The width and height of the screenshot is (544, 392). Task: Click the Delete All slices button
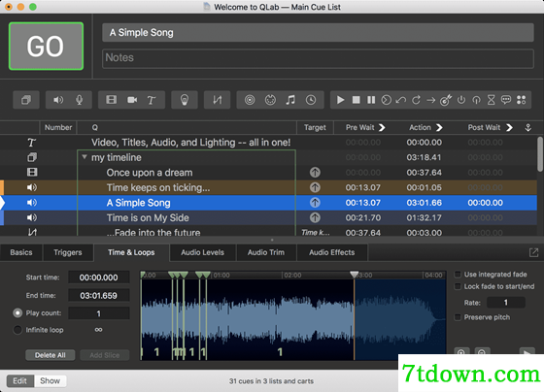pyautogui.click(x=50, y=355)
